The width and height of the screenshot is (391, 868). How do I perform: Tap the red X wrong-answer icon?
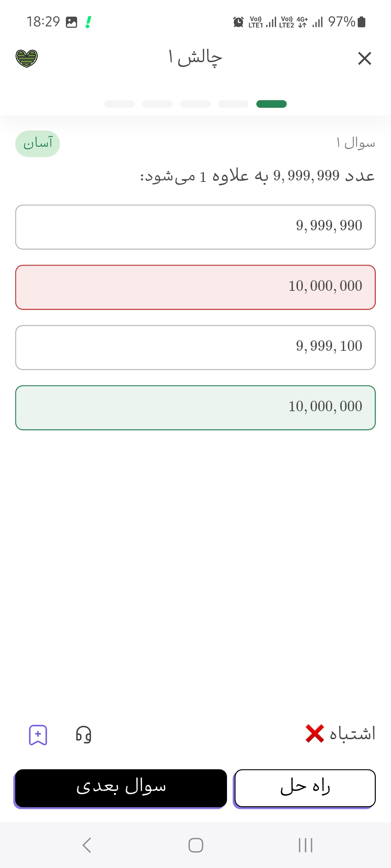(x=314, y=733)
